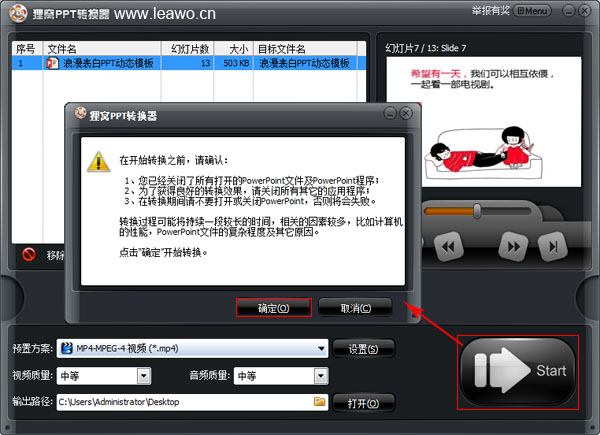Confirm conversion with the 确定(O) button
This screenshot has height=435, width=600.
[274, 308]
